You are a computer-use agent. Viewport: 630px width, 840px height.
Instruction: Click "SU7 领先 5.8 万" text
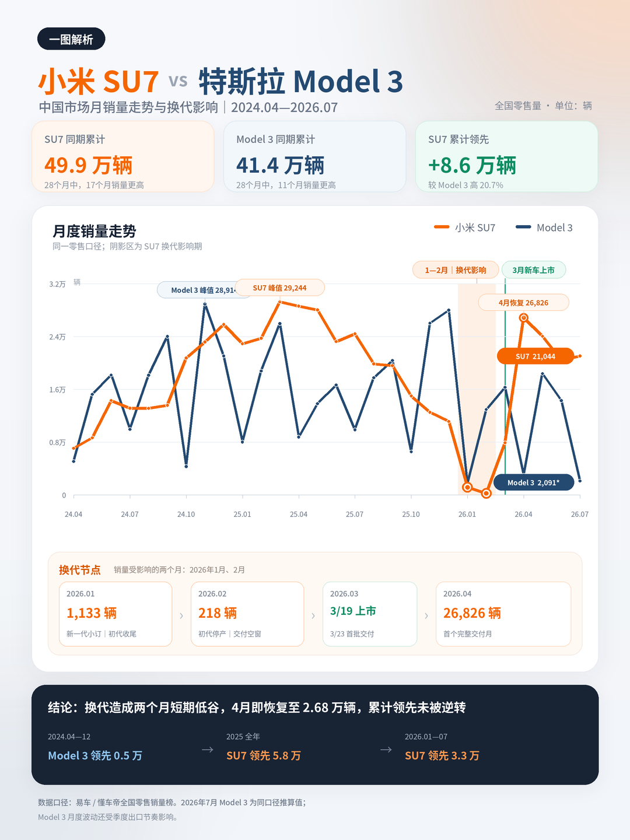tap(264, 755)
